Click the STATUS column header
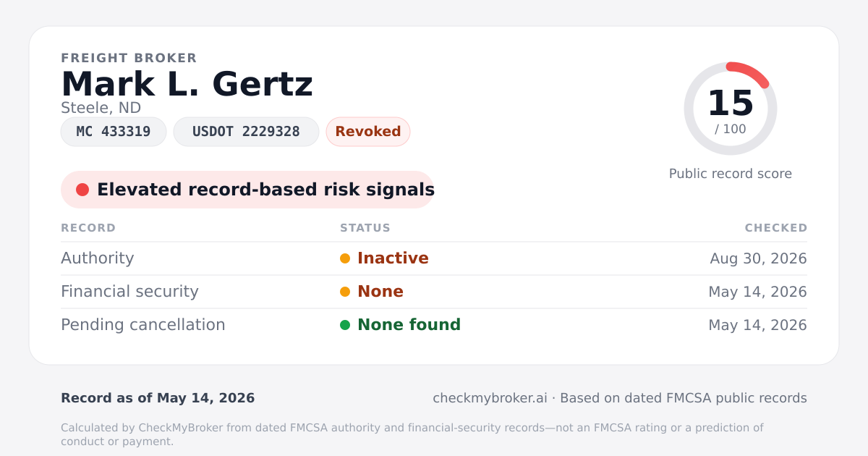Image resolution: width=868 pixels, height=456 pixels. point(365,228)
